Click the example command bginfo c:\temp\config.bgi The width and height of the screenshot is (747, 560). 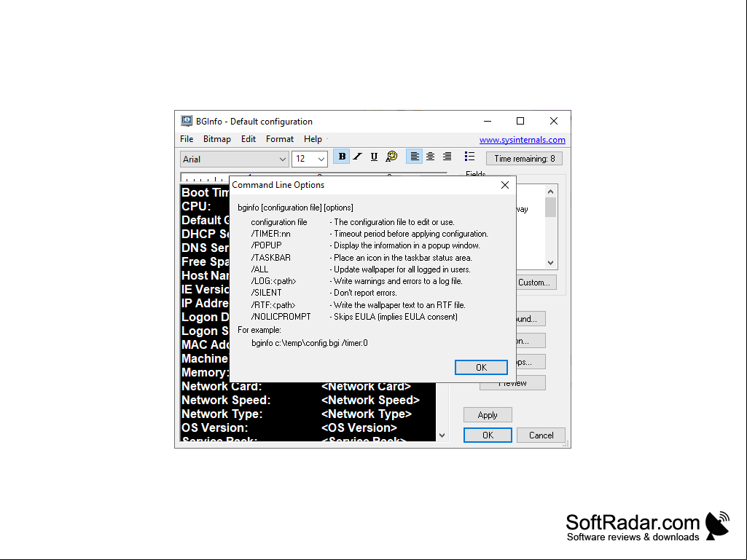click(310, 343)
